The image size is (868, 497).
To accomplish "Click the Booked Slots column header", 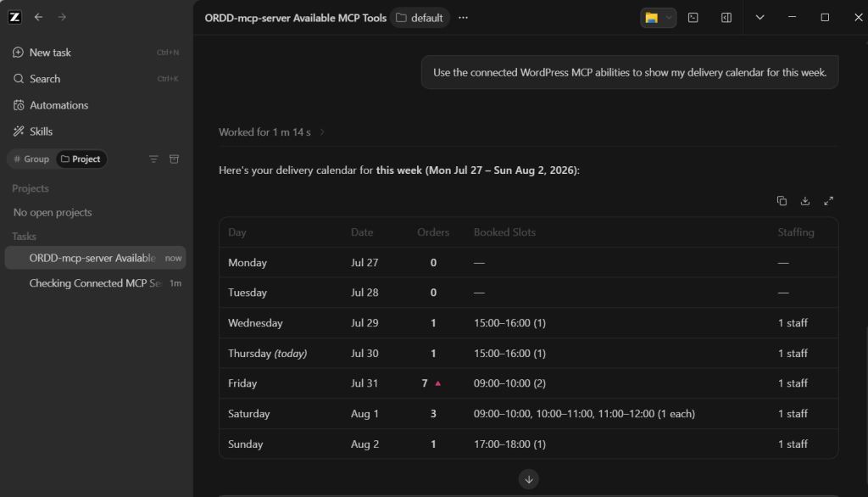I will (x=504, y=232).
